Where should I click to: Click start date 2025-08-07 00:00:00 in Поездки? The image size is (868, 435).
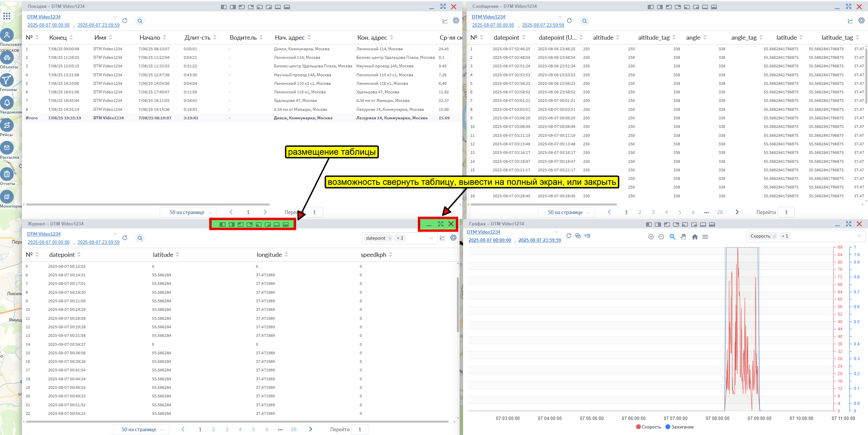click(49, 25)
